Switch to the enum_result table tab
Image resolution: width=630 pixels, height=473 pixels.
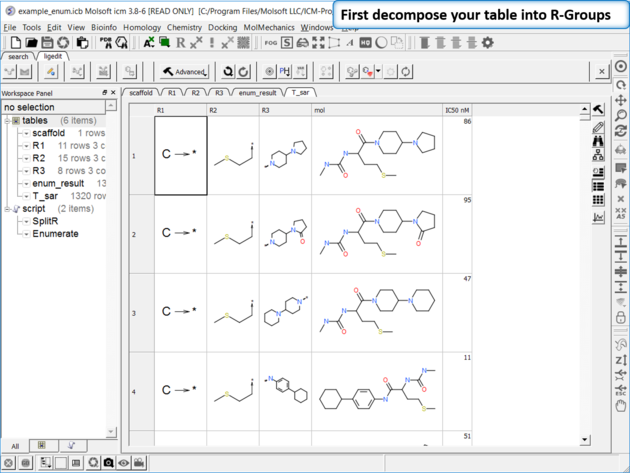coord(258,92)
